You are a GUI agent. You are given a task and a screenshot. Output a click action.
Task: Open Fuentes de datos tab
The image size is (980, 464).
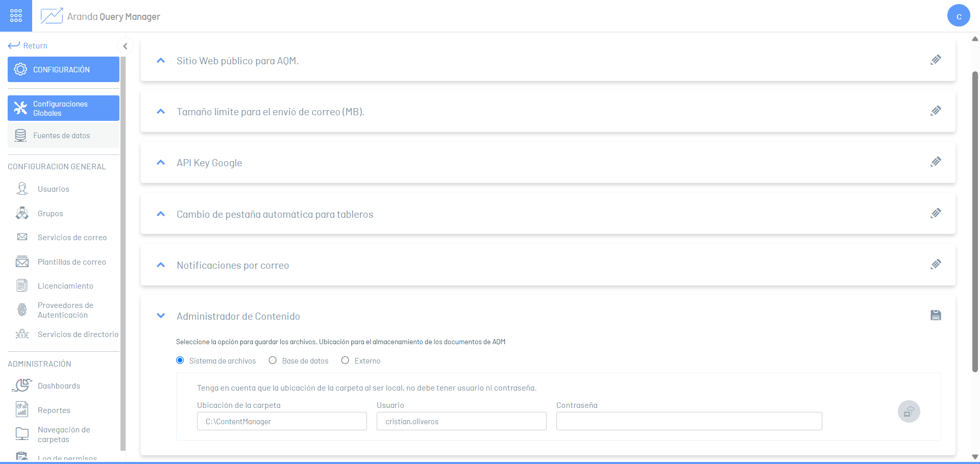click(63, 135)
